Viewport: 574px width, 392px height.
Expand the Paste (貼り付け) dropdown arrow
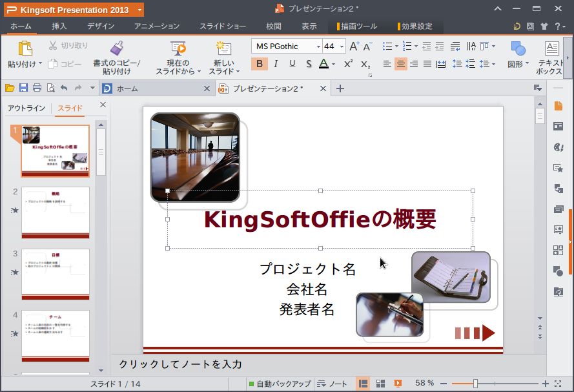pos(40,64)
